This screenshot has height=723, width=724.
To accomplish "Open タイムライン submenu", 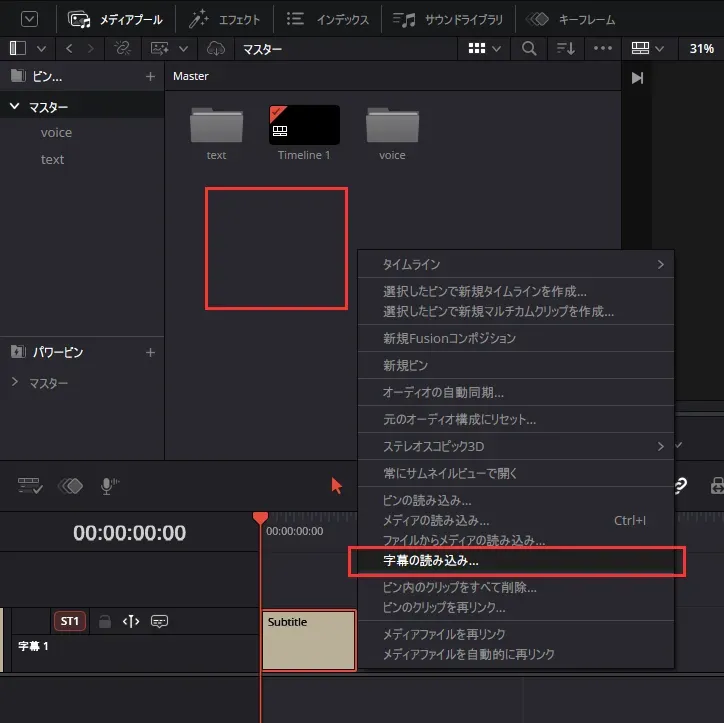I will click(516, 264).
